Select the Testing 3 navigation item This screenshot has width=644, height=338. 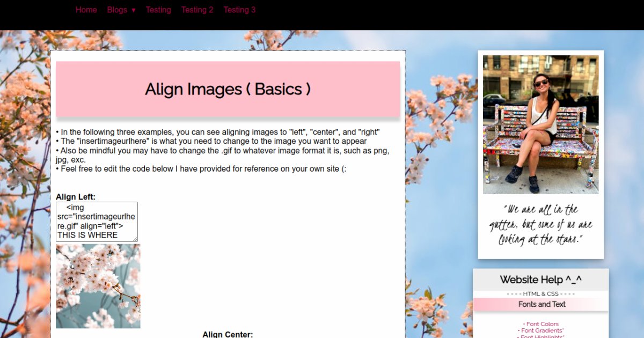point(239,10)
